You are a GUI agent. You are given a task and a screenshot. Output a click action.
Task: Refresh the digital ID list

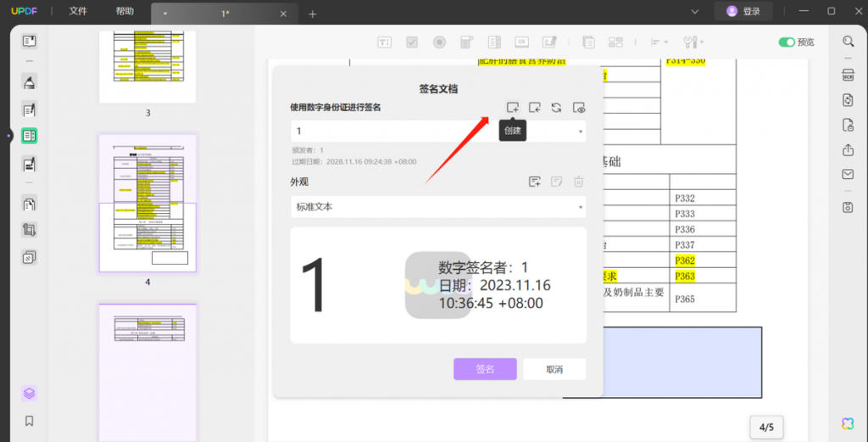pyautogui.click(x=556, y=108)
